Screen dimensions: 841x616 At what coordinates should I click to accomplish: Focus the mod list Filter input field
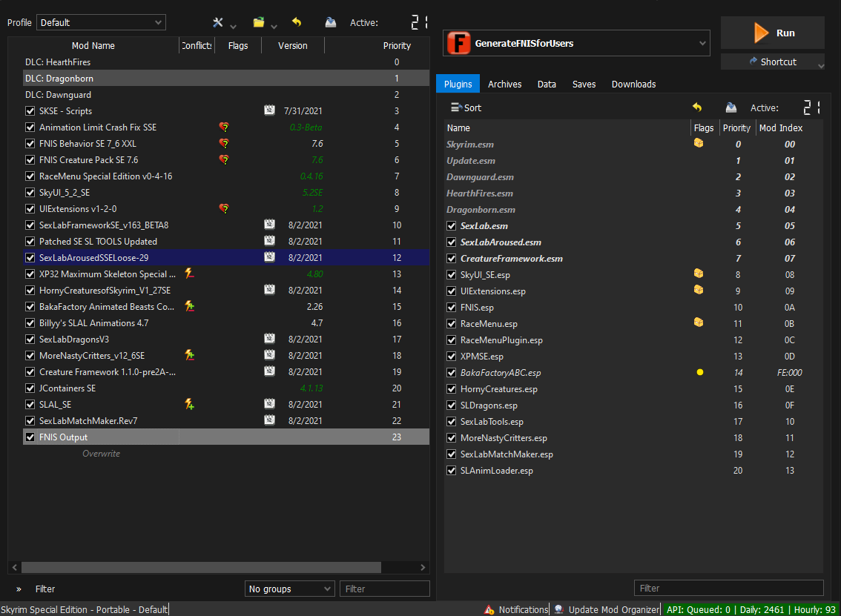(x=385, y=589)
